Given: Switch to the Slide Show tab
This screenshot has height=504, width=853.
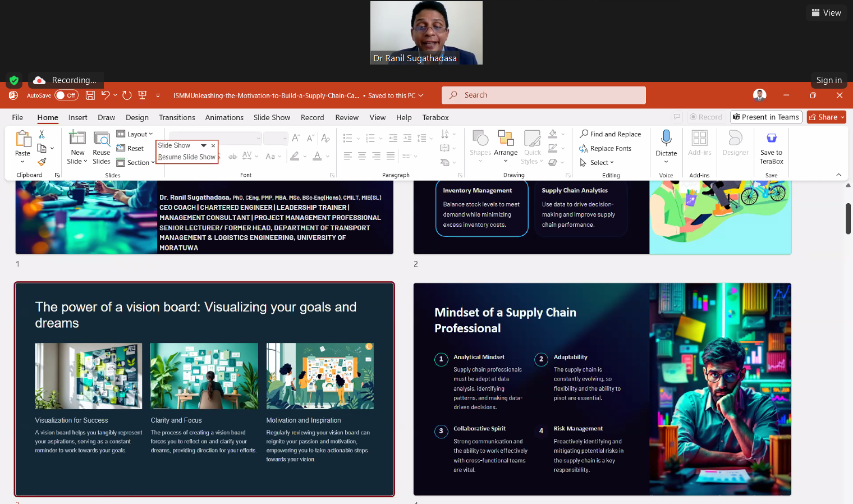Looking at the screenshot, I should pyautogui.click(x=272, y=117).
